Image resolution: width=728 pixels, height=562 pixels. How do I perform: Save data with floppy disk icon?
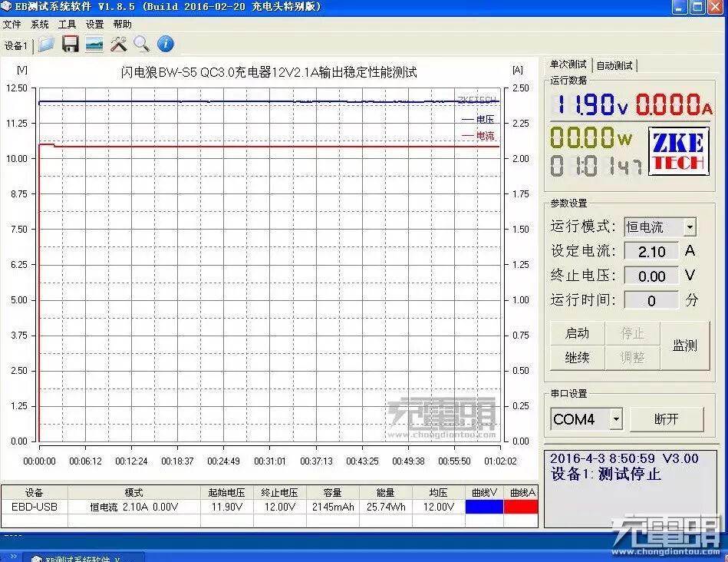click(71, 45)
